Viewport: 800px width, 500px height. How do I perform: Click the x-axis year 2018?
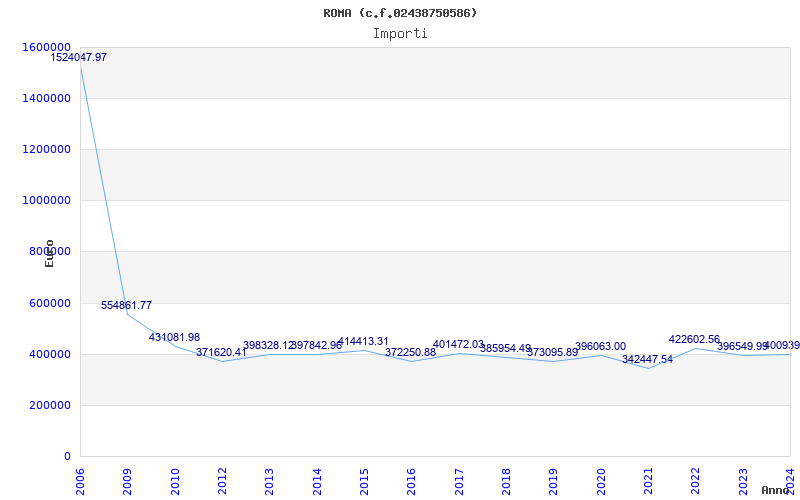coord(506,482)
